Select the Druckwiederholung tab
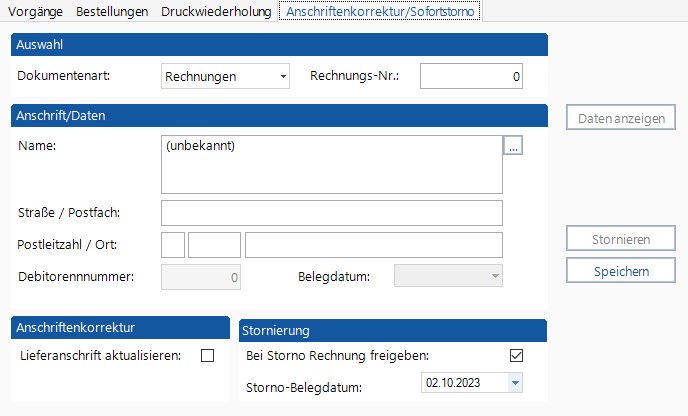 [216, 11]
